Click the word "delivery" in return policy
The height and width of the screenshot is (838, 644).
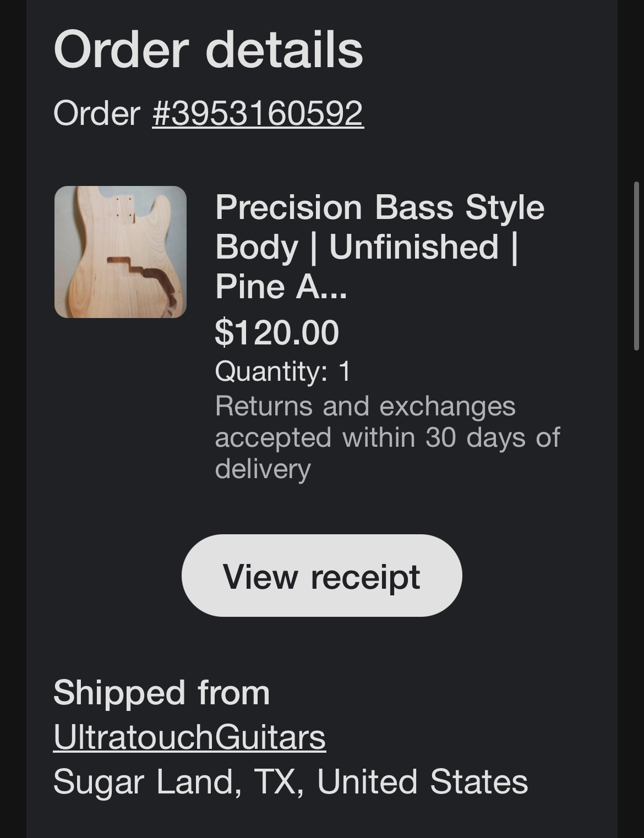(x=263, y=469)
